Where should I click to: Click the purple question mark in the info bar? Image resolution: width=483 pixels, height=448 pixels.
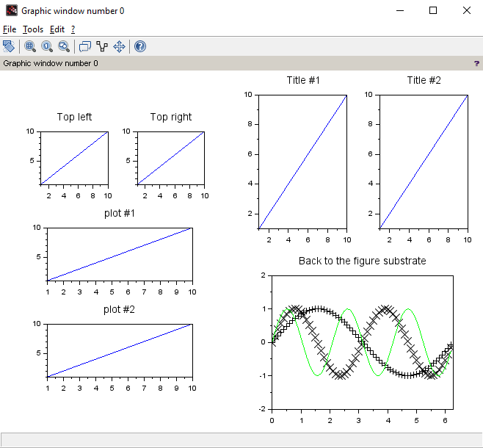point(476,64)
